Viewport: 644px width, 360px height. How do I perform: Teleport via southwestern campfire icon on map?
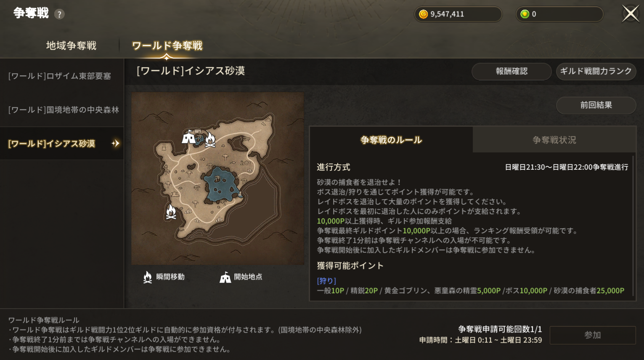point(171,212)
